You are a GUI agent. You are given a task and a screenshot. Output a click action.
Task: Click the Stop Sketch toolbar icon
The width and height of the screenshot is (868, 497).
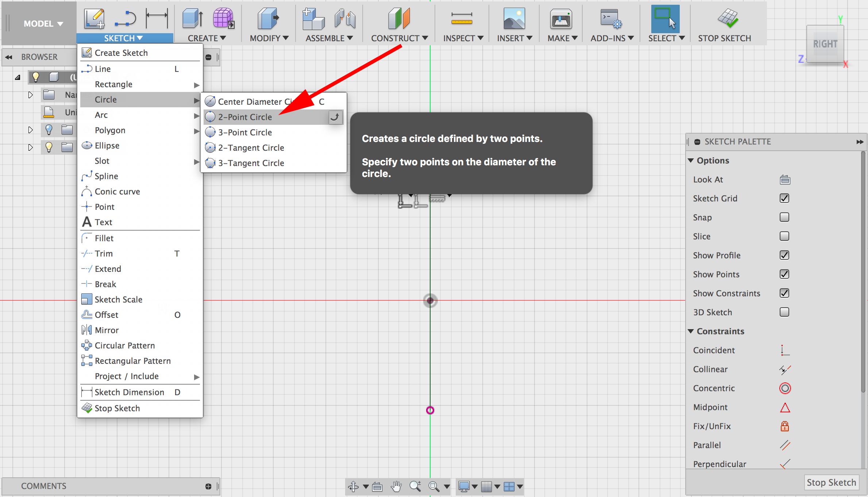point(728,18)
